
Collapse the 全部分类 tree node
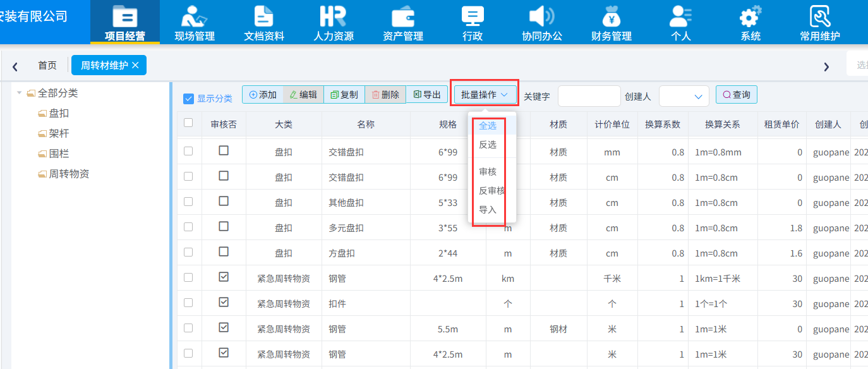click(20, 93)
